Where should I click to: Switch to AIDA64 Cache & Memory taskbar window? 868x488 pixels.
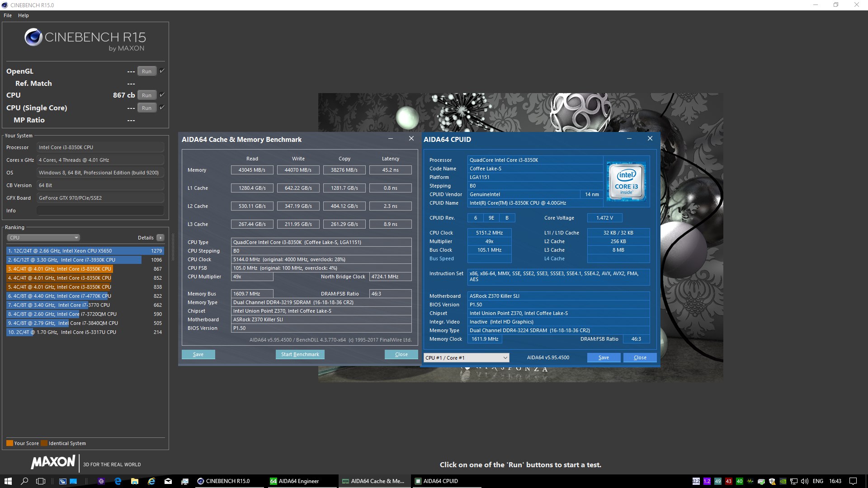374,481
